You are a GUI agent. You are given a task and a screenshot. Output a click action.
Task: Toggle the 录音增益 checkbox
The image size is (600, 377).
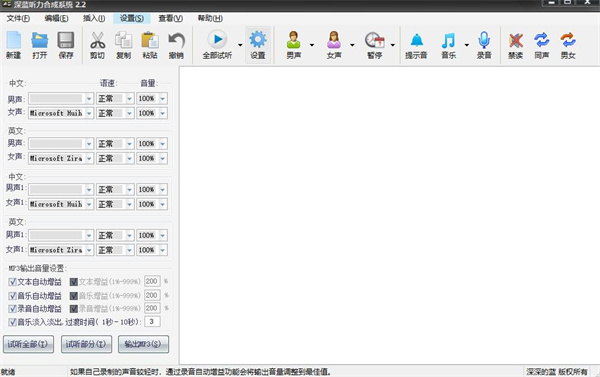click(74, 308)
